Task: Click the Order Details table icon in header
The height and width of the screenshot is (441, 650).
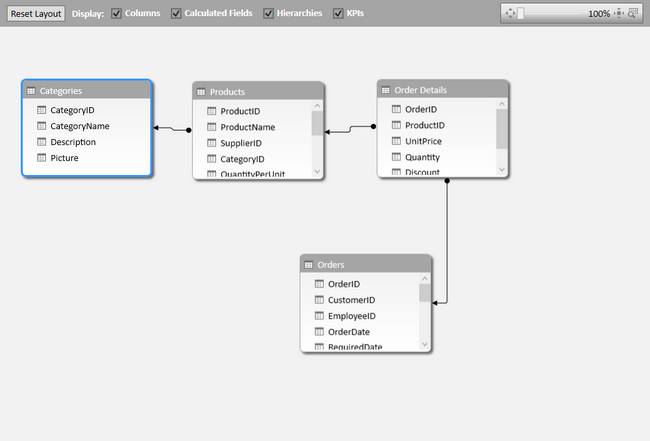Action: 386,90
